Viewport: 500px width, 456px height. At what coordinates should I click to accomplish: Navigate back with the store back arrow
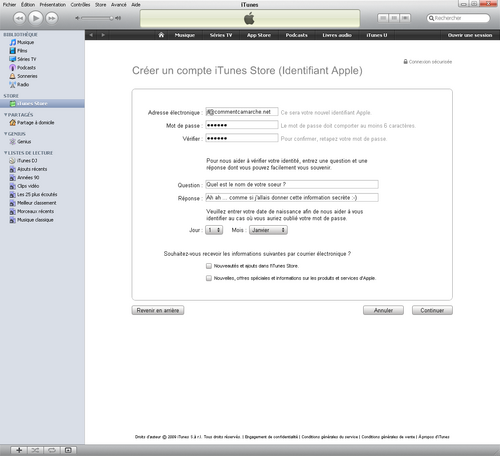pyautogui.click(x=91, y=35)
